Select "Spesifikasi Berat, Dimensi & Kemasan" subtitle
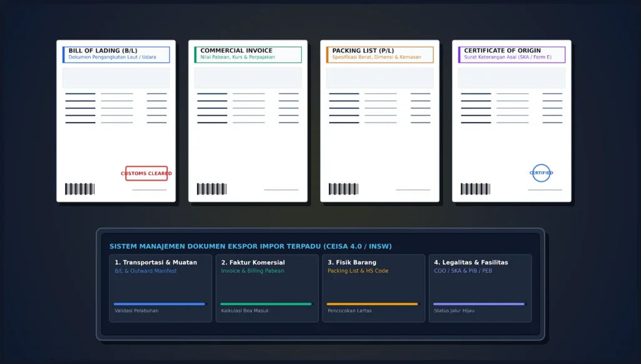641x364 pixels. click(x=376, y=57)
